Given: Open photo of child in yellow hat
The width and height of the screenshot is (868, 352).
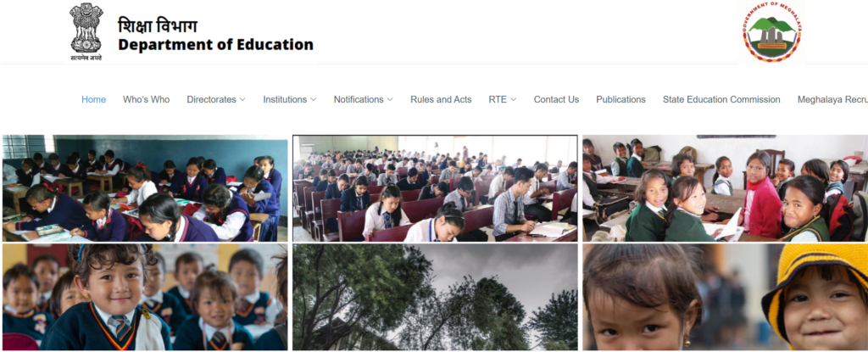Looking at the screenshot, I should click(726, 297).
